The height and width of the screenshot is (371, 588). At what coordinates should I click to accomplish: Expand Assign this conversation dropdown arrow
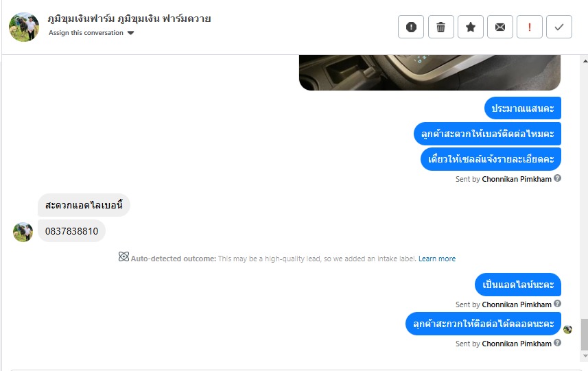[x=130, y=33]
